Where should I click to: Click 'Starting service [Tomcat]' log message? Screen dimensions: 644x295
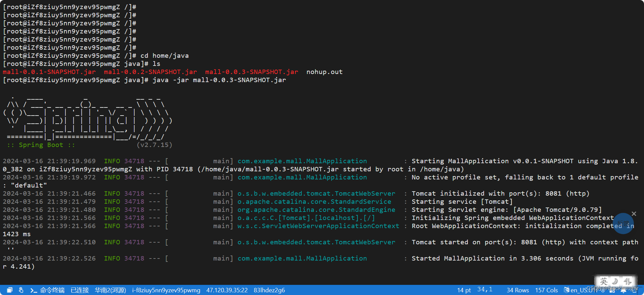pyautogui.click(x=462, y=202)
